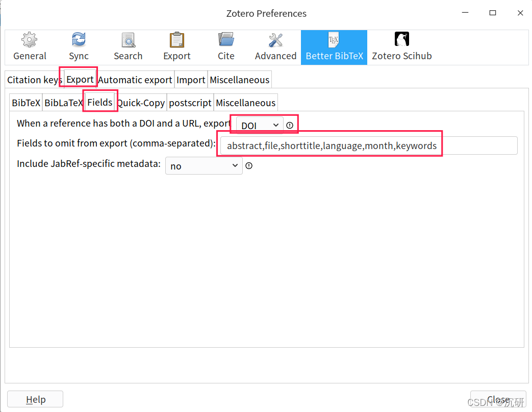Switch to the Automatic export tab

[x=135, y=80]
